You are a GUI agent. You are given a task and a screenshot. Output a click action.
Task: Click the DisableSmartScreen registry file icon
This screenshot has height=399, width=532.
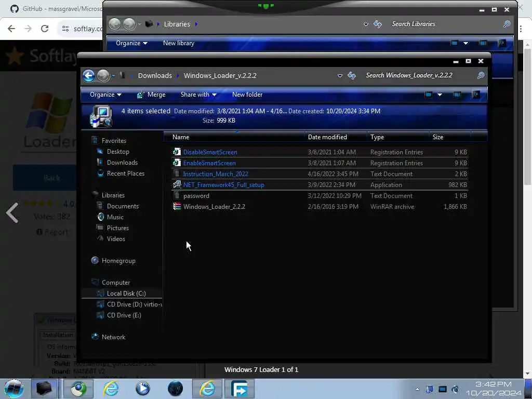(177, 152)
